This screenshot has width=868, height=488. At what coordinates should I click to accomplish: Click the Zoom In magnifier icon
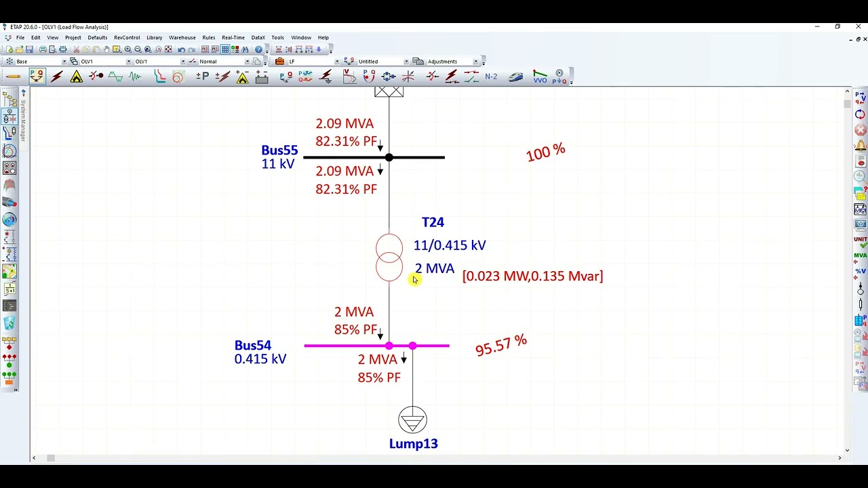127,49
